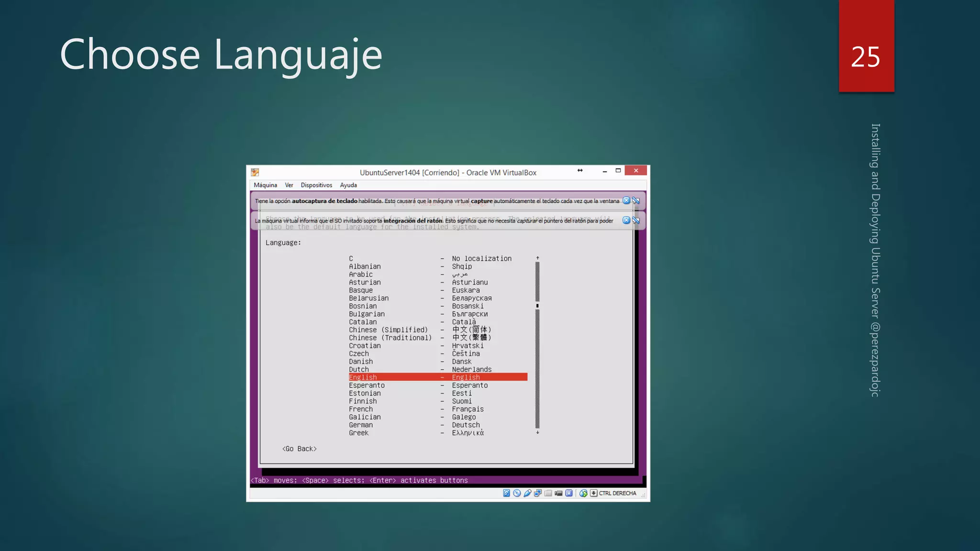Viewport: 980px width, 551px height.
Task: Click the scroll down arrow of language list
Action: pos(537,432)
